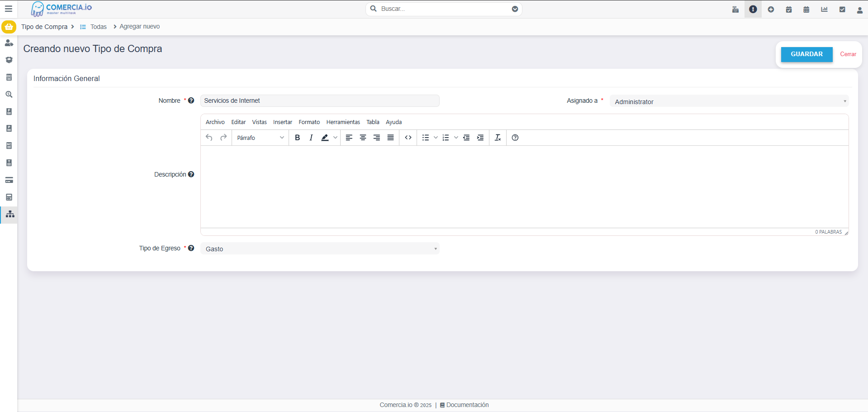Open the Editar editor menu

(x=238, y=122)
